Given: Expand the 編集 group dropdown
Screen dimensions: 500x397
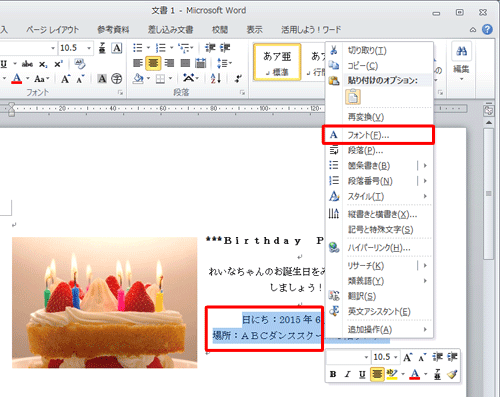Looking at the screenshot, I should pyautogui.click(x=461, y=79).
